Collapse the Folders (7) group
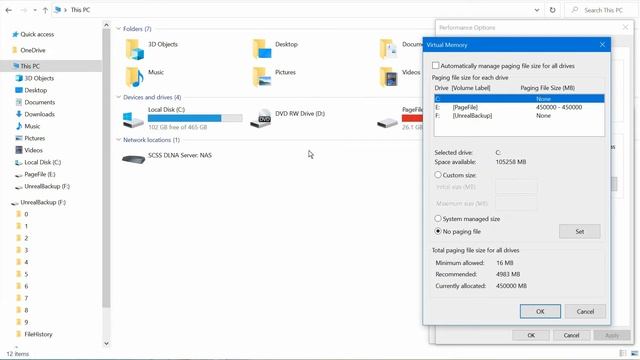The height and width of the screenshot is (360, 640). 118,29
